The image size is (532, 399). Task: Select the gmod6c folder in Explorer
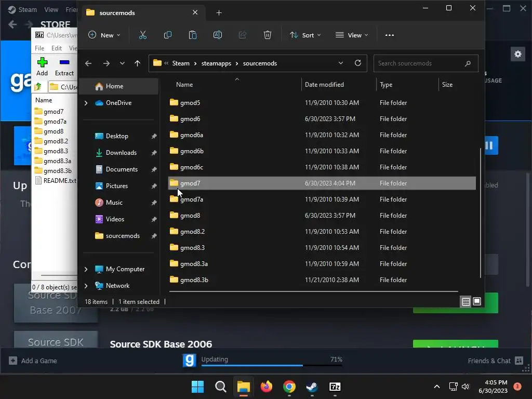pos(322,167)
